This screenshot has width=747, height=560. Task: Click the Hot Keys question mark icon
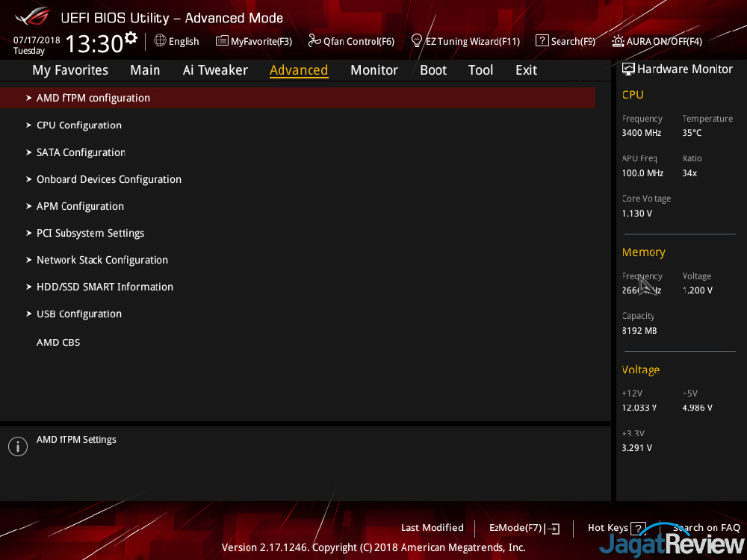pos(638,528)
